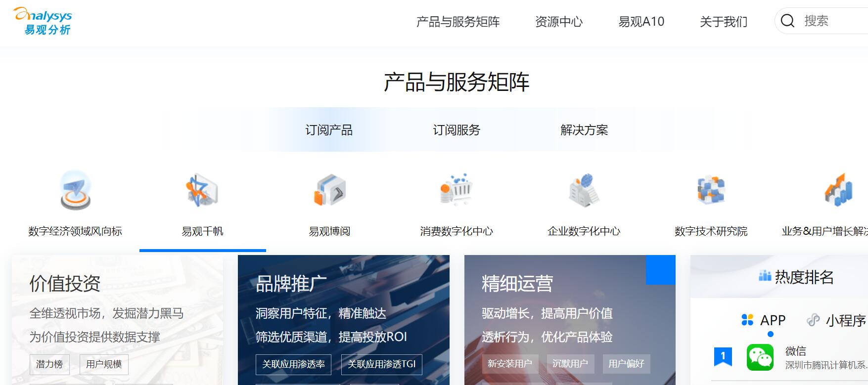The image size is (868, 385).
Task: Click the 热度排名 heading
Action: [804, 277]
